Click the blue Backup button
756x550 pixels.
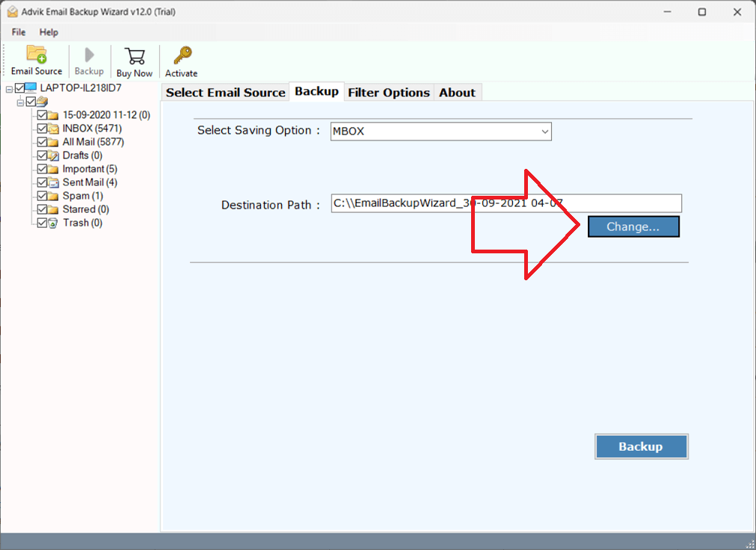pos(642,446)
